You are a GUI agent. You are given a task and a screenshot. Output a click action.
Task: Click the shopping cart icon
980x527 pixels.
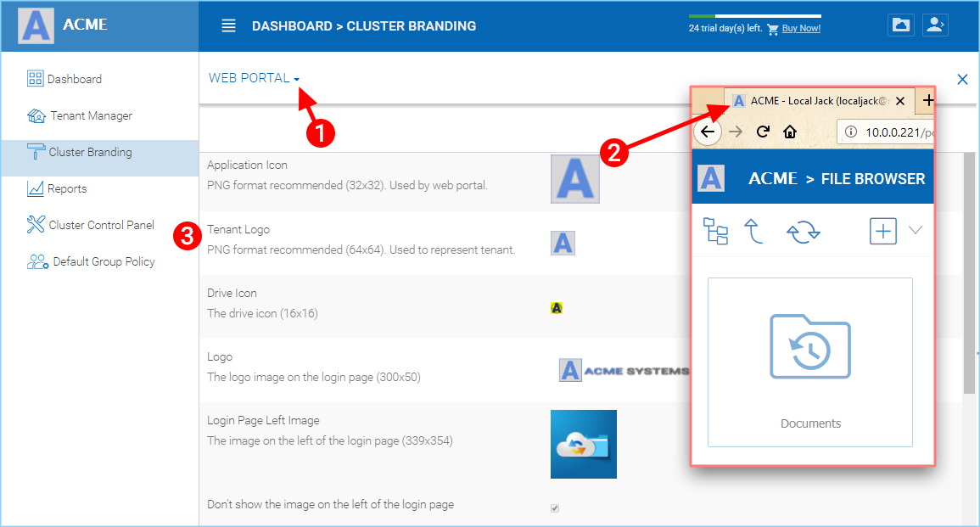(773, 29)
